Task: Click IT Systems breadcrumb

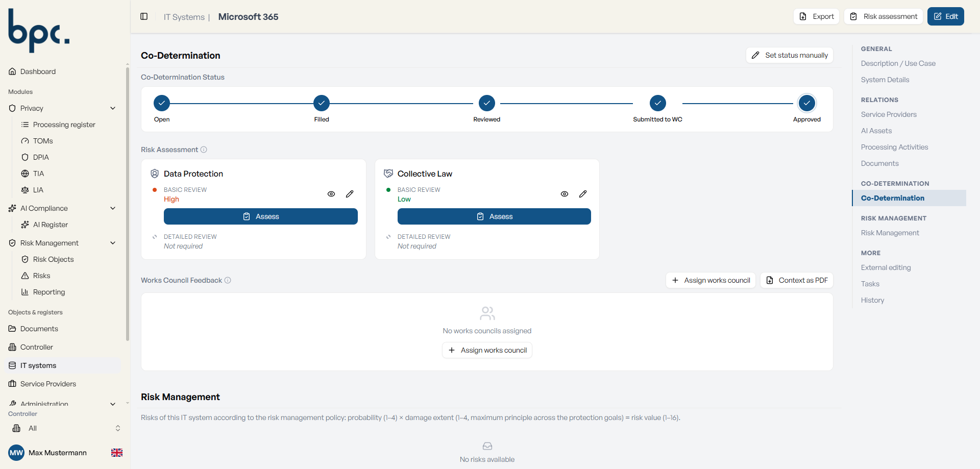Action: tap(184, 17)
